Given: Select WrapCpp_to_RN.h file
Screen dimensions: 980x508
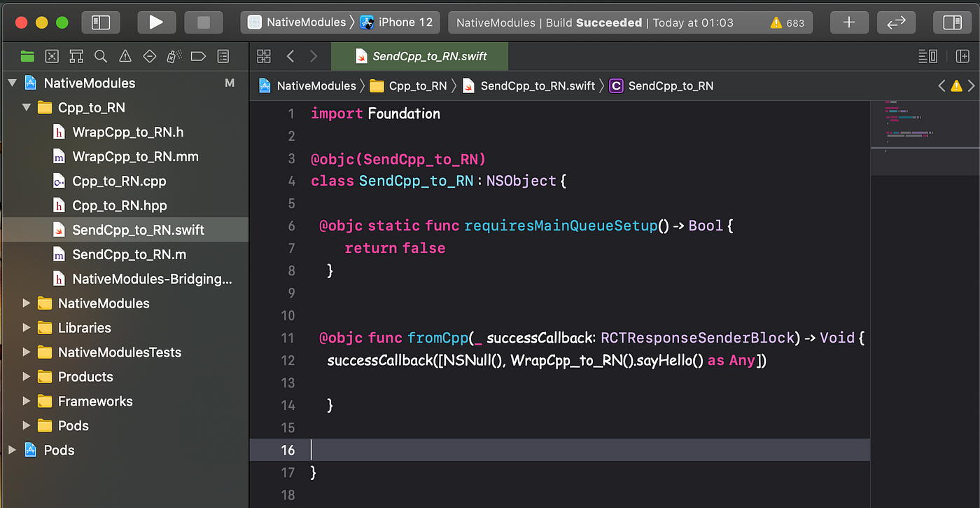Looking at the screenshot, I should tap(125, 132).
